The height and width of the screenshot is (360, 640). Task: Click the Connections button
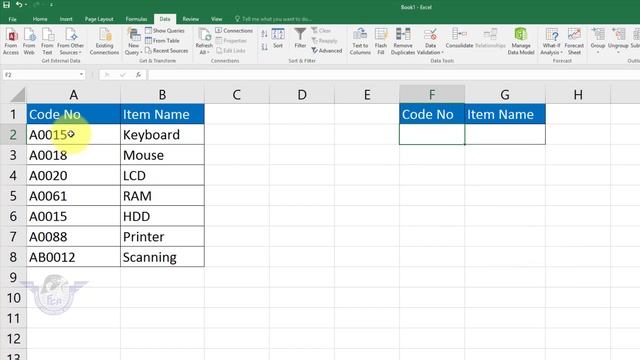[x=234, y=31]
